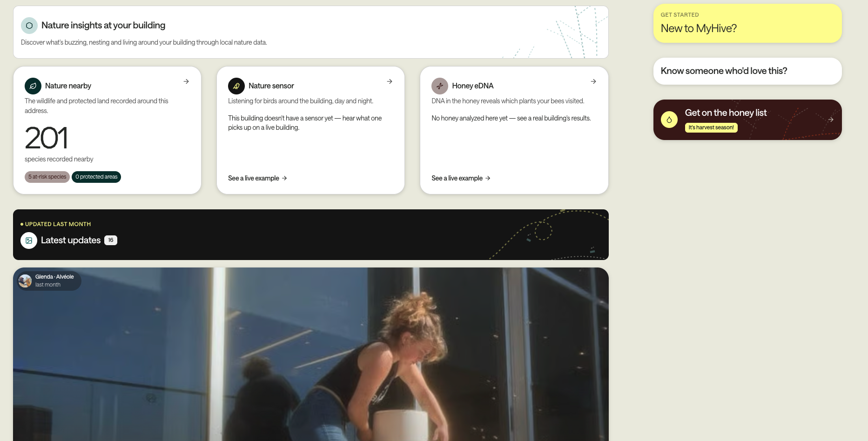Screen dimensions: 868x441
Task: Click the leaf icon beside Nature nearby
Action: click(x=33, y=86)
